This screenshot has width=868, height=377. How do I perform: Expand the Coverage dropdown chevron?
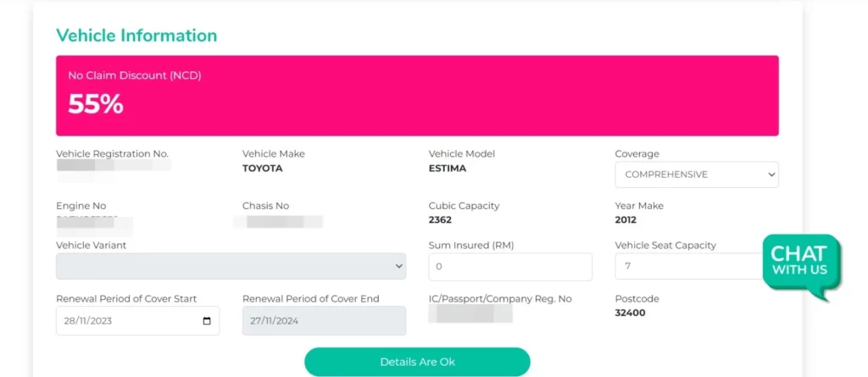[771, 175]
